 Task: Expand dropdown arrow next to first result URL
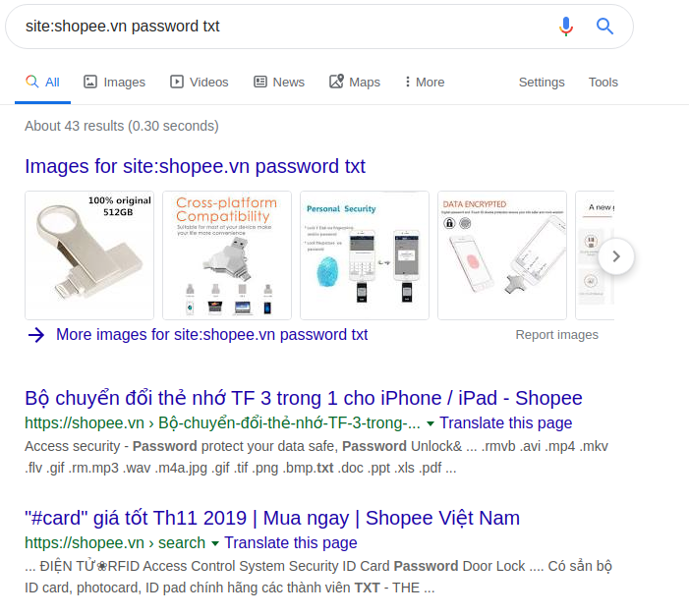pos(431,424)
